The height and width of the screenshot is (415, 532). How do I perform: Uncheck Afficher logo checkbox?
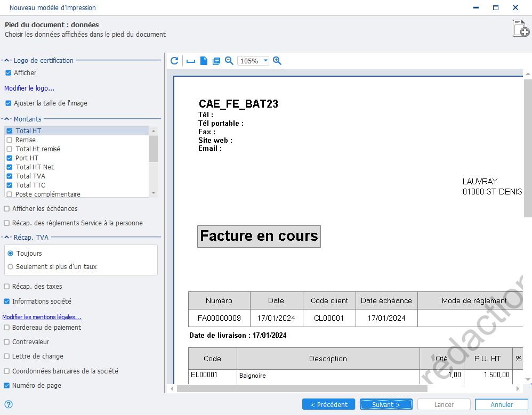(9, 73)
